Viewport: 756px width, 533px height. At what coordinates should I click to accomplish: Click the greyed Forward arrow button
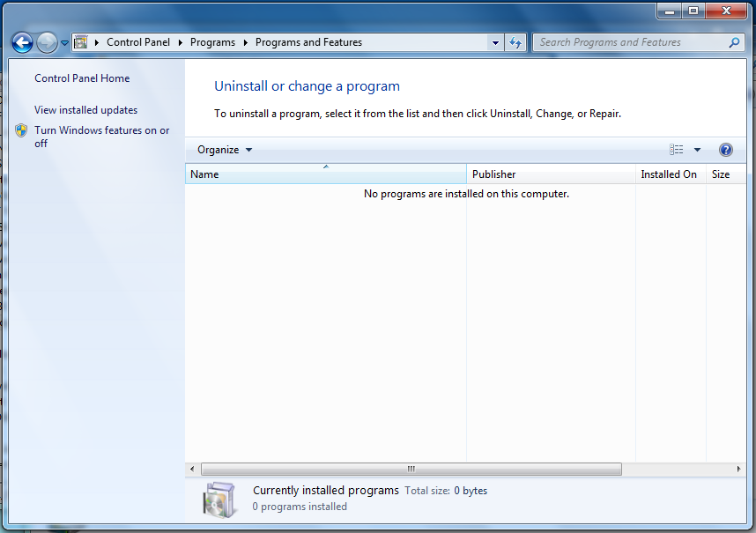click(x=47, y=42)
